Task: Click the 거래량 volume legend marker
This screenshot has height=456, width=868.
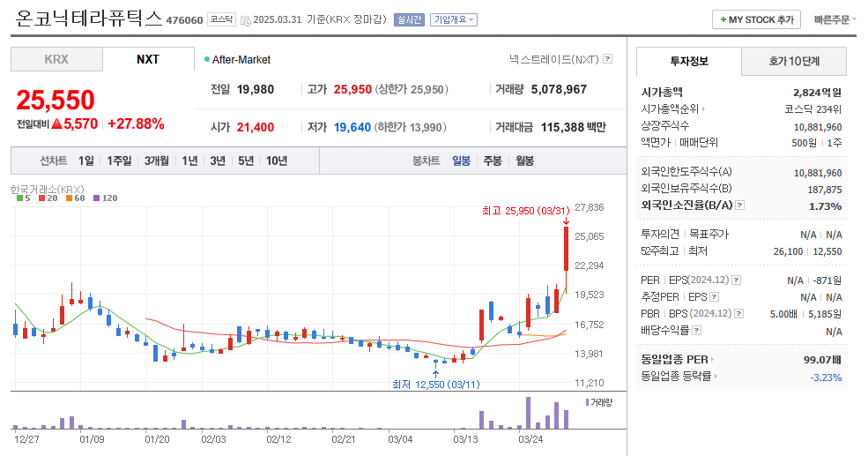Action: click(587, 402)
